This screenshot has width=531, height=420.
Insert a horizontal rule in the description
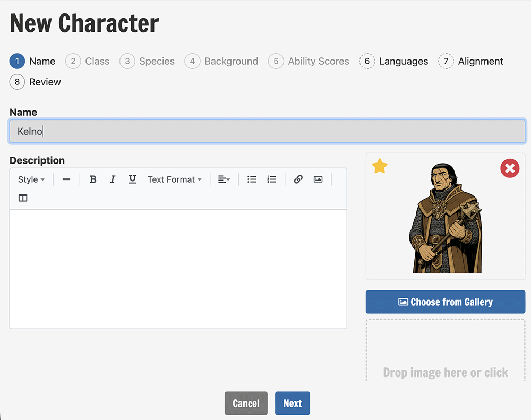tap(66, 179)
